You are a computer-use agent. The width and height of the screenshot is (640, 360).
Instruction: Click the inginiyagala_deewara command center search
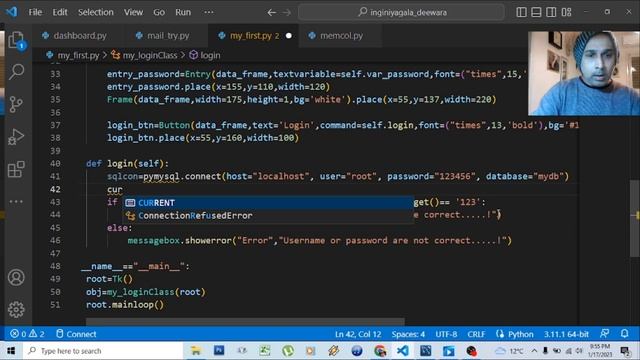pyautogui.click(x=402, y=12)
